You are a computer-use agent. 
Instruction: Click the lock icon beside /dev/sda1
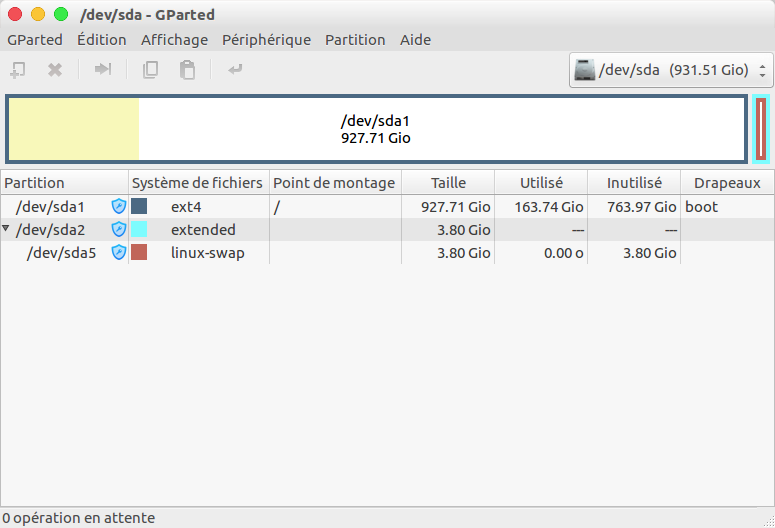119,207
